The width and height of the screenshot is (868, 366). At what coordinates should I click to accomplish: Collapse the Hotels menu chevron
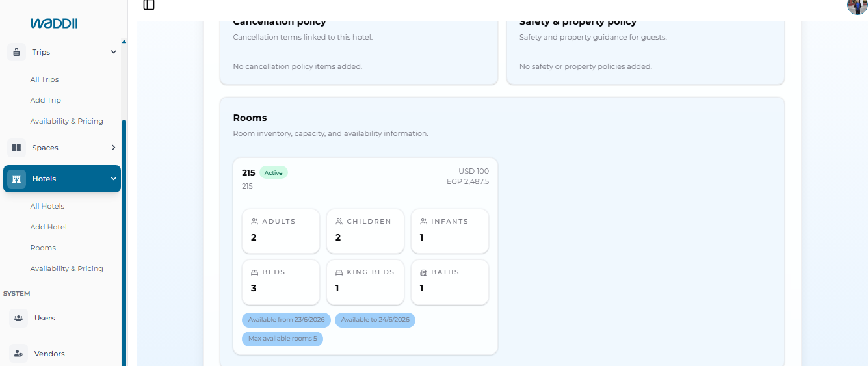click(x=113, y=179)
